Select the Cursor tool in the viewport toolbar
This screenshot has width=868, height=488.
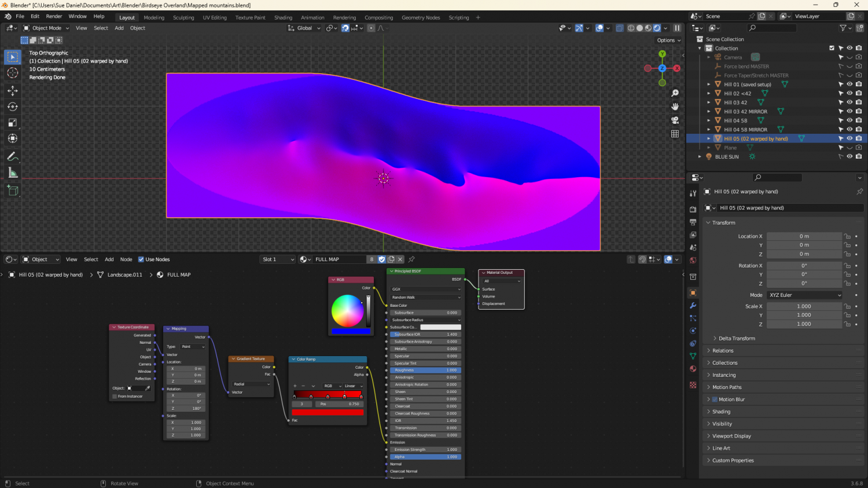coord(13,73)
